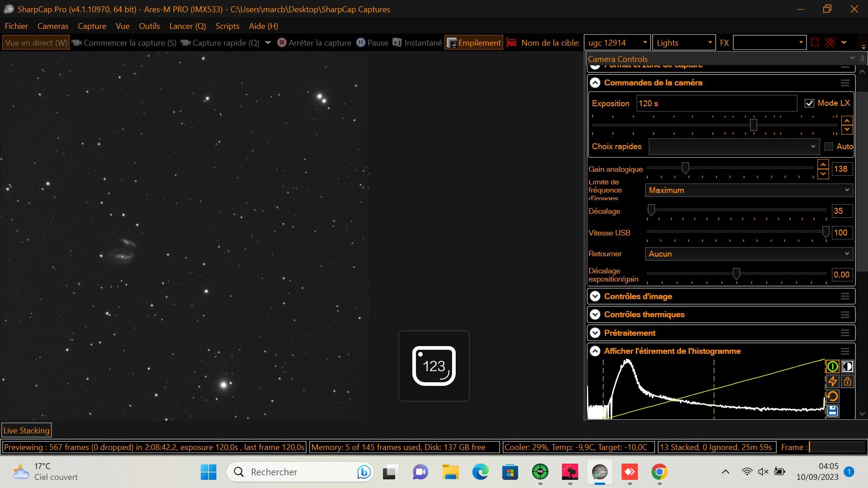Screen dimensions: 868x488
Task: Click the lightning bolt auto-stretch icon
Action: pos(832,381)
